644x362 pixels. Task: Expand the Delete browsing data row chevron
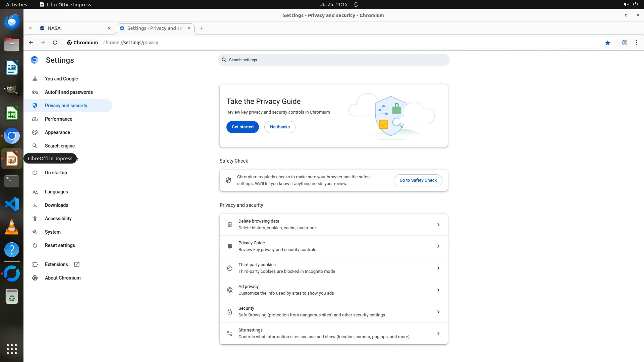pos(438,225)
